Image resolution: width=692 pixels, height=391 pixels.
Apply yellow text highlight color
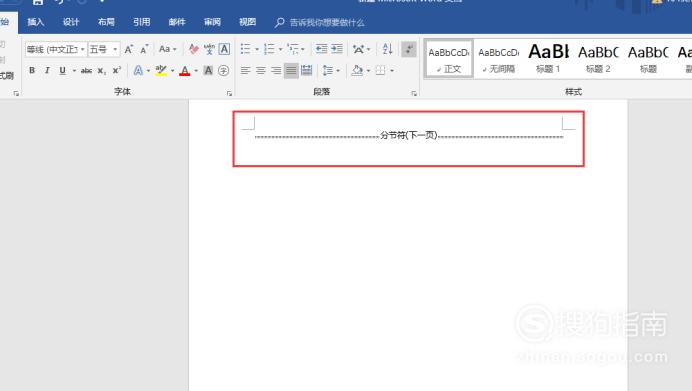click(x=161, y=70)
